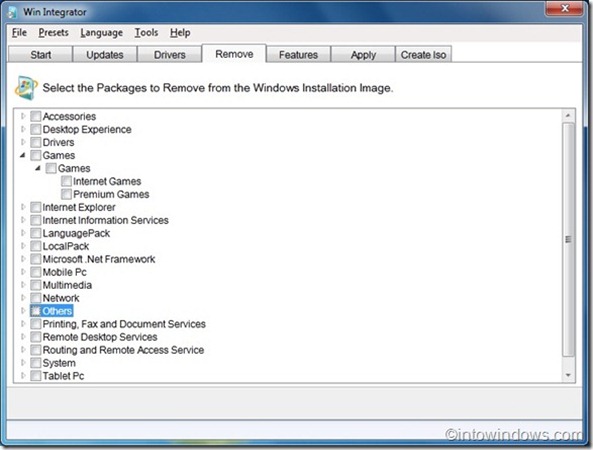The height and width of the screenshot is (450, 593).
Task: Check the Internet Explorer checkbox
Action: coord(36,207)
